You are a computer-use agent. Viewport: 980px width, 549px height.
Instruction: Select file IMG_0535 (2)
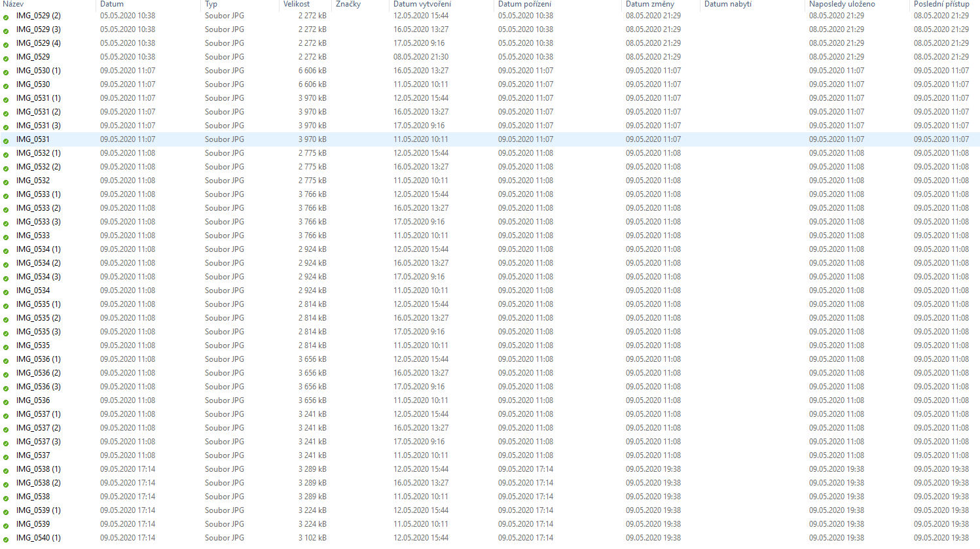point(38,318)
